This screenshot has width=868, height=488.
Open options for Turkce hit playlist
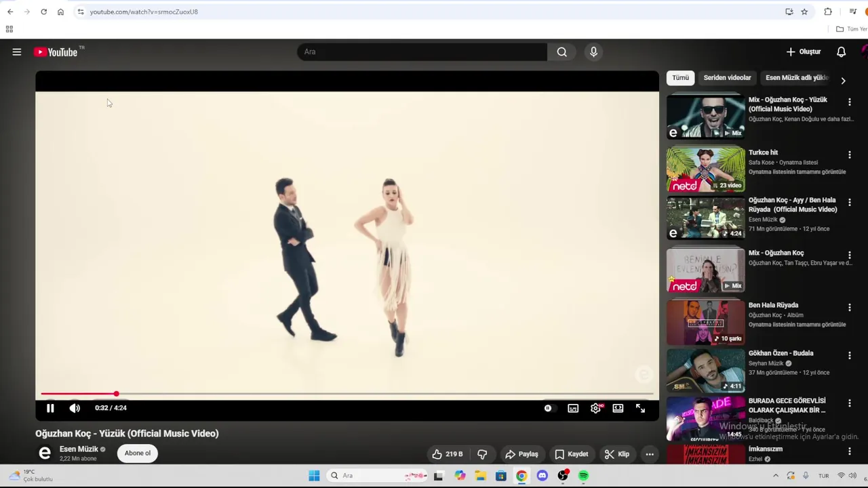[x=849, y=155]
